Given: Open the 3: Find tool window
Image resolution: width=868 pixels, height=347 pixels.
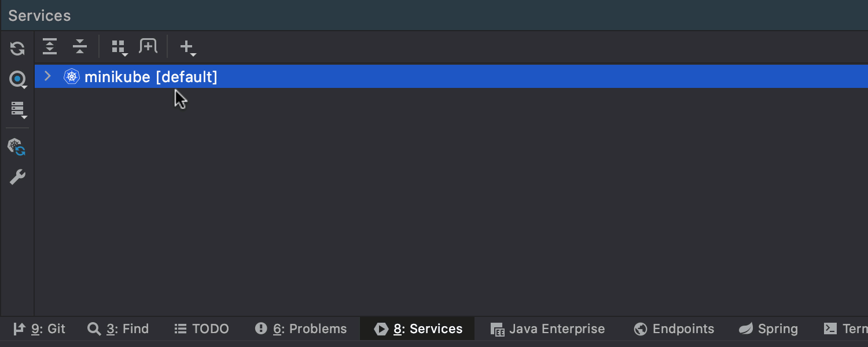Looking at the screenshot, I should click(118, 329).
